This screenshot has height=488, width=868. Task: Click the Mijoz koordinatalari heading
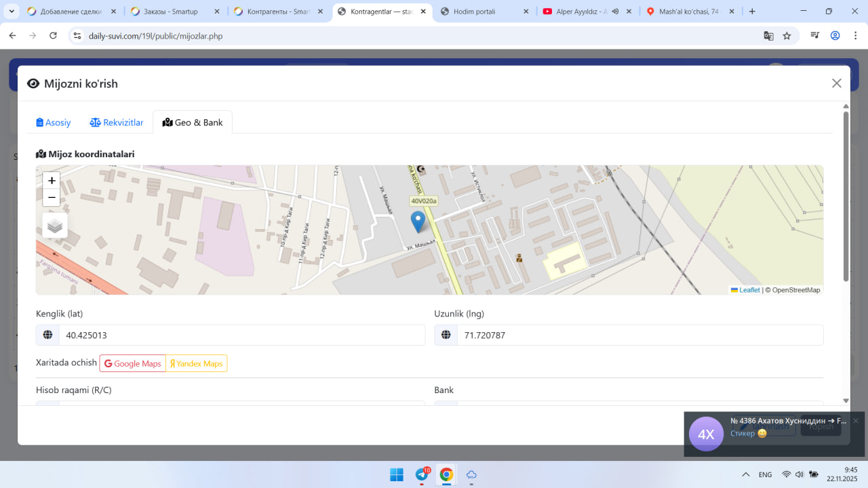point(85,154)
